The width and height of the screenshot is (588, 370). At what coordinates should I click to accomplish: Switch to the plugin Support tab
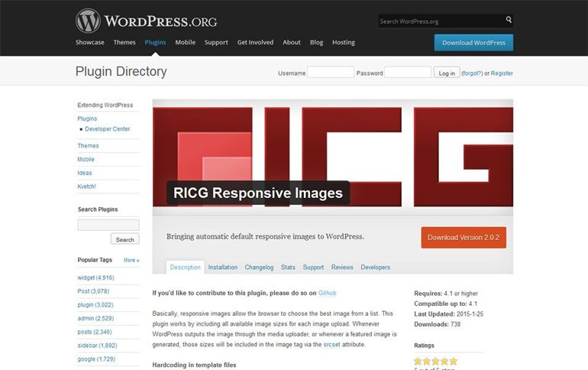pyautogui.click(x=313, y=268)
